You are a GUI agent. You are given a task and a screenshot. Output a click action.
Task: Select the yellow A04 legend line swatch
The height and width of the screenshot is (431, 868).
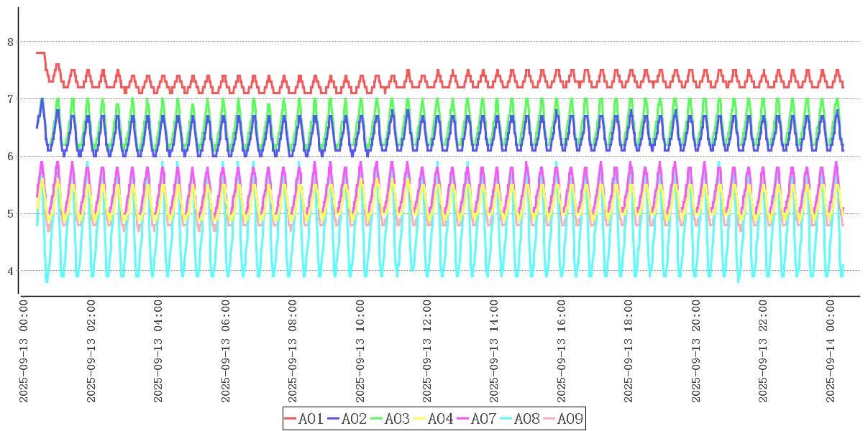pyautogui.click(x=420, y=419)
